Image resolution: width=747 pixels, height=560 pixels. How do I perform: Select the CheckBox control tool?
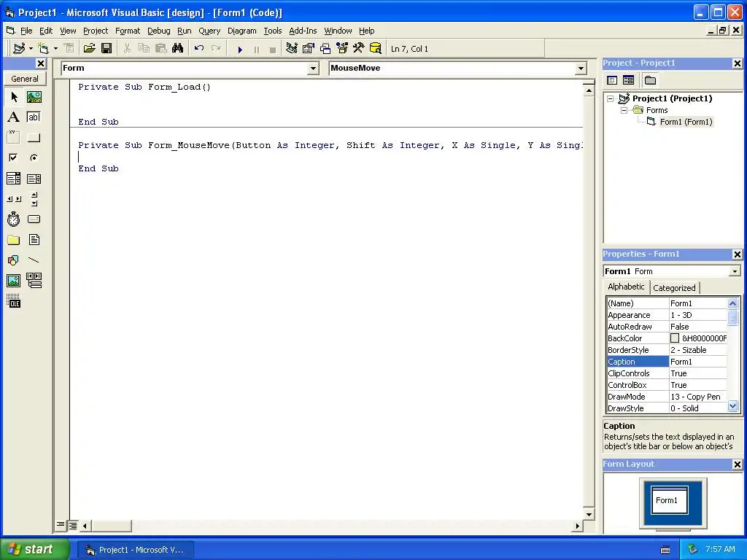(x=14, y=157)
